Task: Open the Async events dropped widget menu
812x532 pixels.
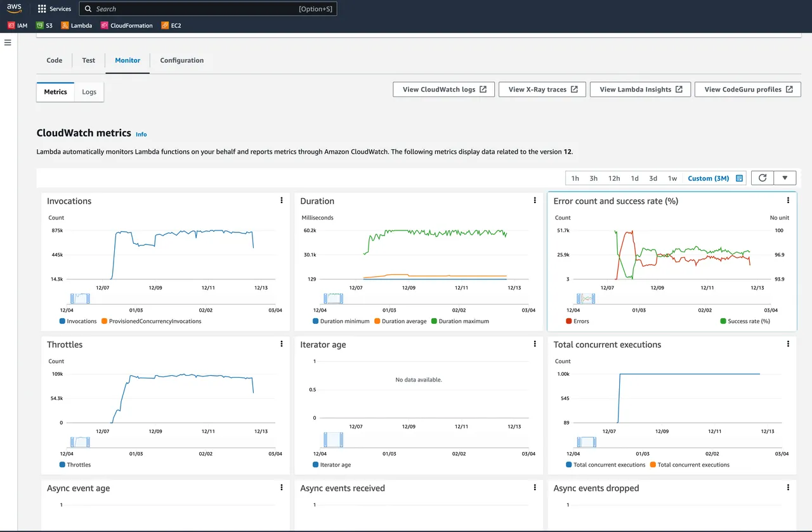Action: click(x=788, y=488)
